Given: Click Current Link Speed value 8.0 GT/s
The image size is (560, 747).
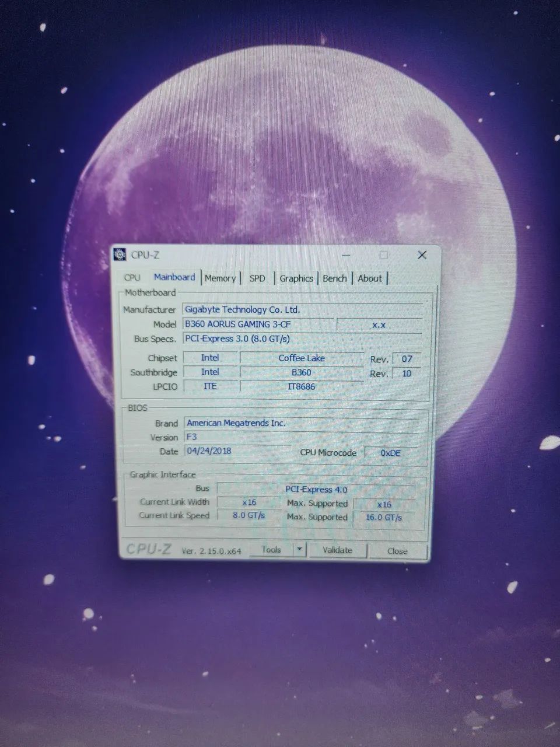Looking at the screenshot, I should tap(249, 515).
